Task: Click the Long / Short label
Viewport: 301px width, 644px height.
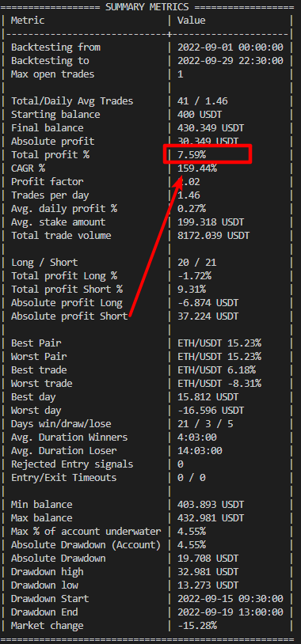Action: click(44, 263)
